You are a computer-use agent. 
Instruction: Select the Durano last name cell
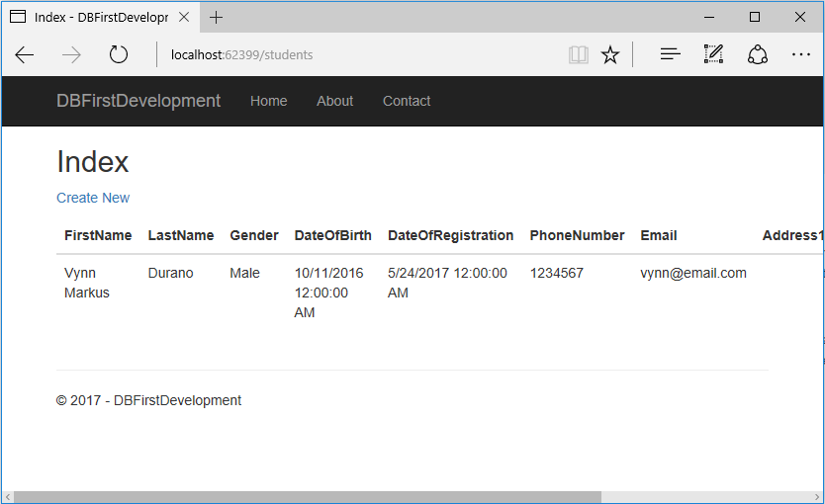click(x=170, y=274)
